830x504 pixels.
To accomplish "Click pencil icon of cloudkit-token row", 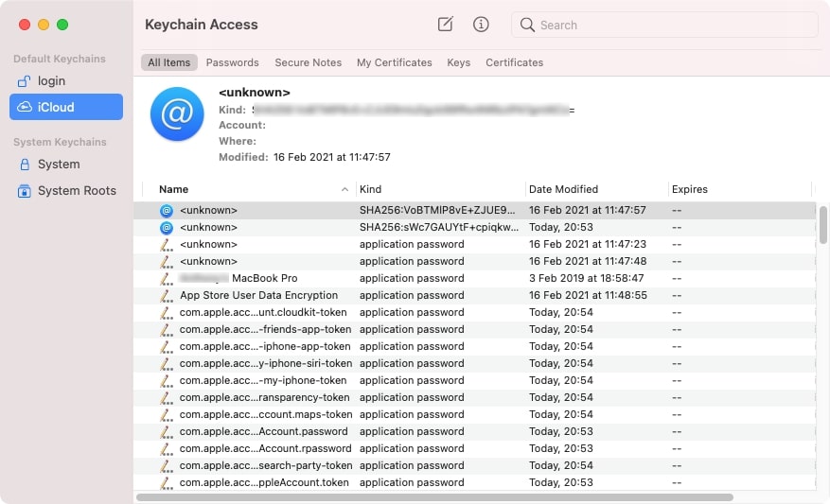I will pyautogui.click(x=167, y=313).
